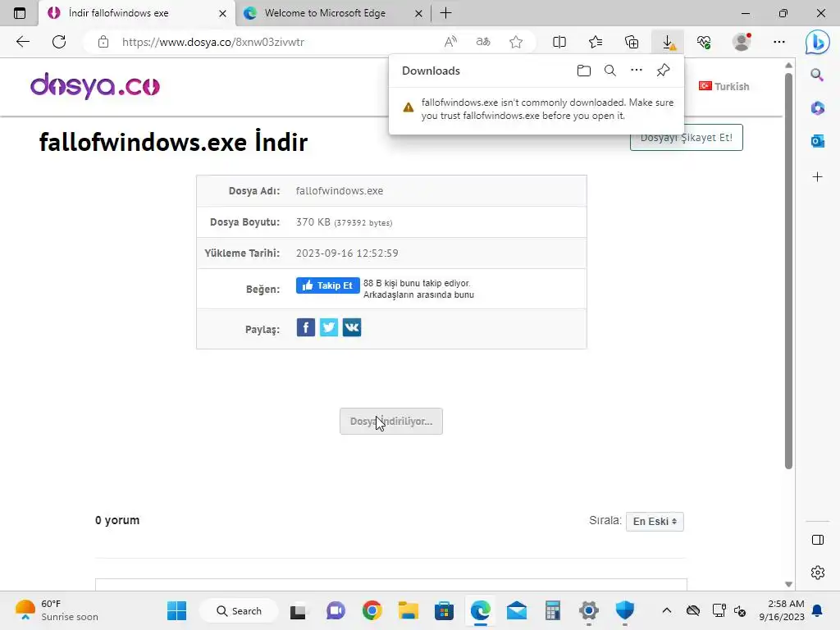Search downloads with magnifier icon
Screen dimensions: 840x630
[x=610, y=71]
